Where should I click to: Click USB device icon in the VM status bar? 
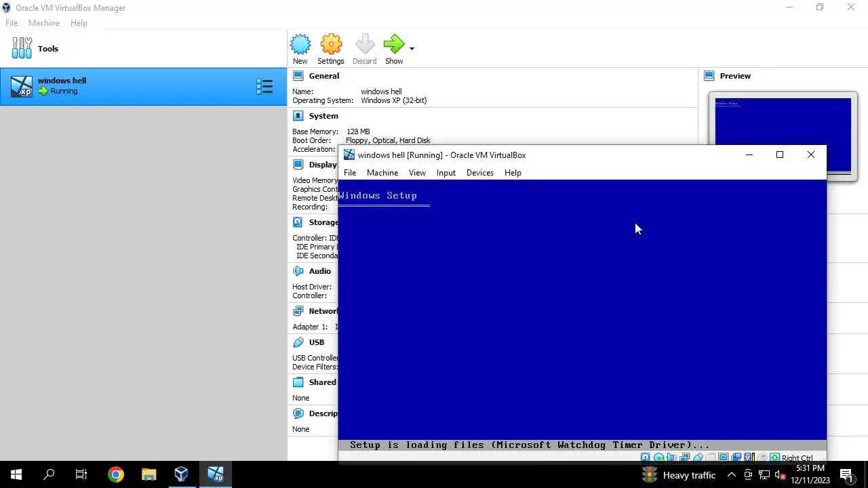coord(698,457)
